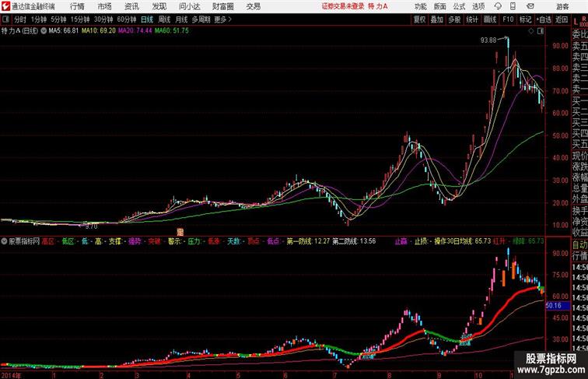Viewport: 588px width, 379px height.
Task: Click the 股票指标网 indicator name
Action: click(24, 241)
